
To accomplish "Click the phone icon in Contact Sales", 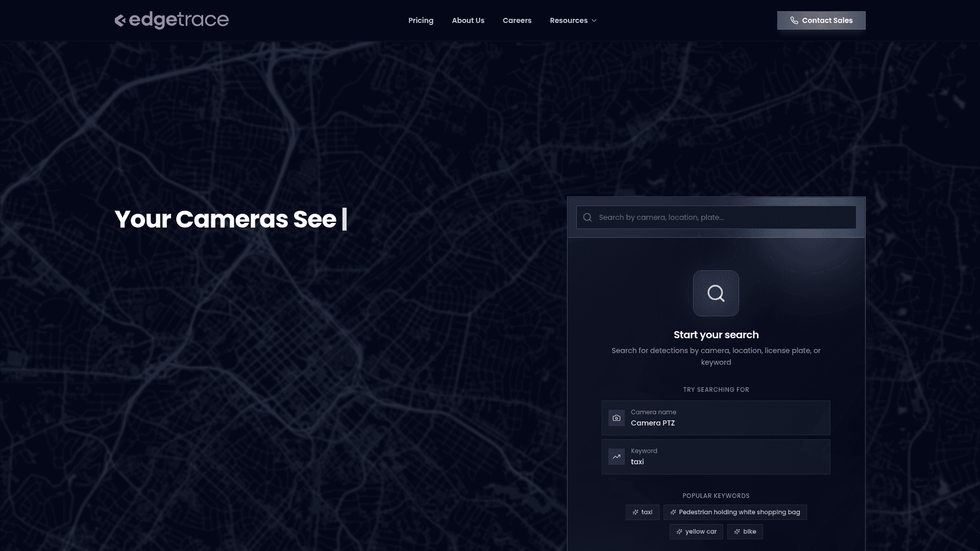I will click(794, 20).
